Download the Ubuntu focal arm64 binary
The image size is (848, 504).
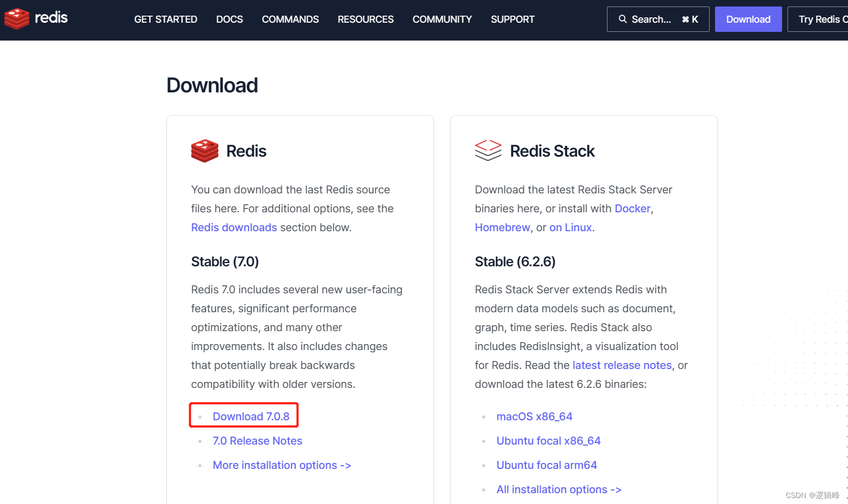tap(547, 465)
